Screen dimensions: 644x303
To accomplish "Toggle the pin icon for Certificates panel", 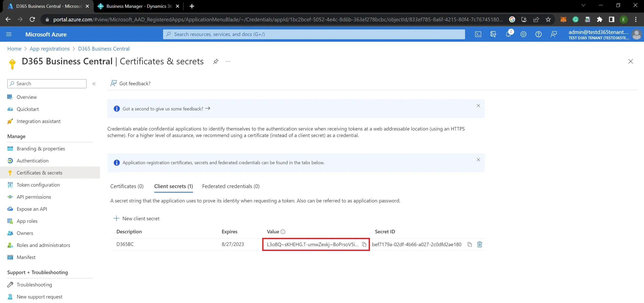I will [x=215, y=62].
